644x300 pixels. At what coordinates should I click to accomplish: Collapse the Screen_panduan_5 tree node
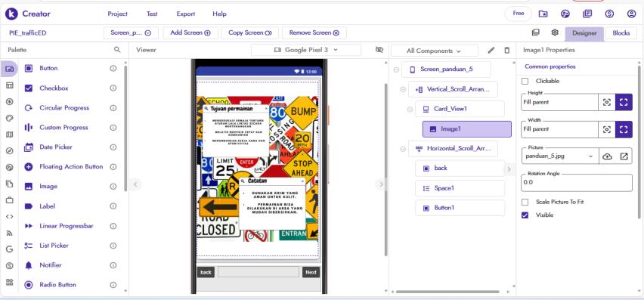[396, 70]
